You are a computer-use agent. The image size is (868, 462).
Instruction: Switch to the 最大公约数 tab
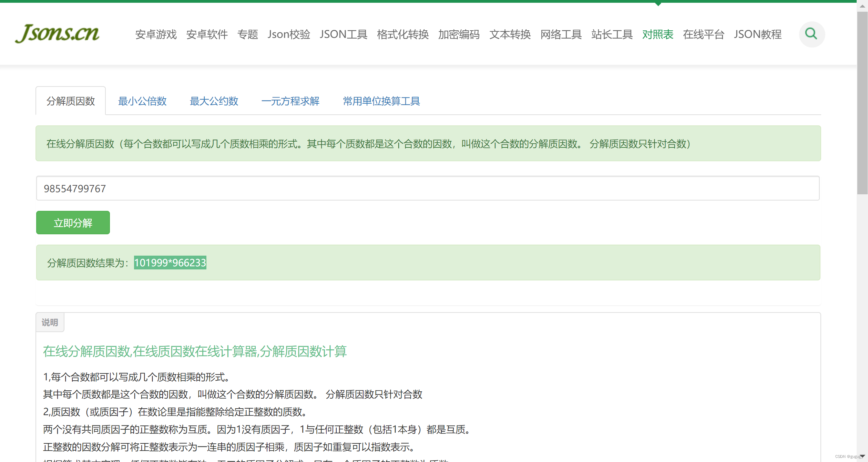(214, 101)
